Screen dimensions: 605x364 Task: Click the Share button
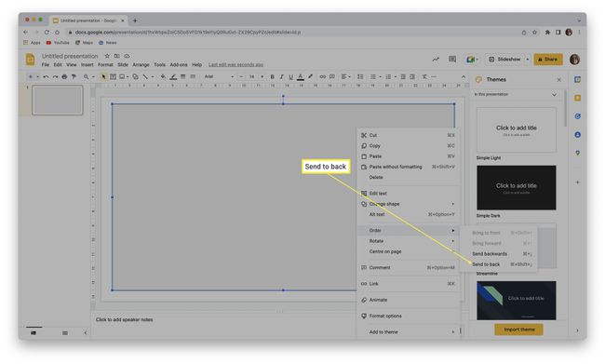pyautogui.click(x=548, y=60)
